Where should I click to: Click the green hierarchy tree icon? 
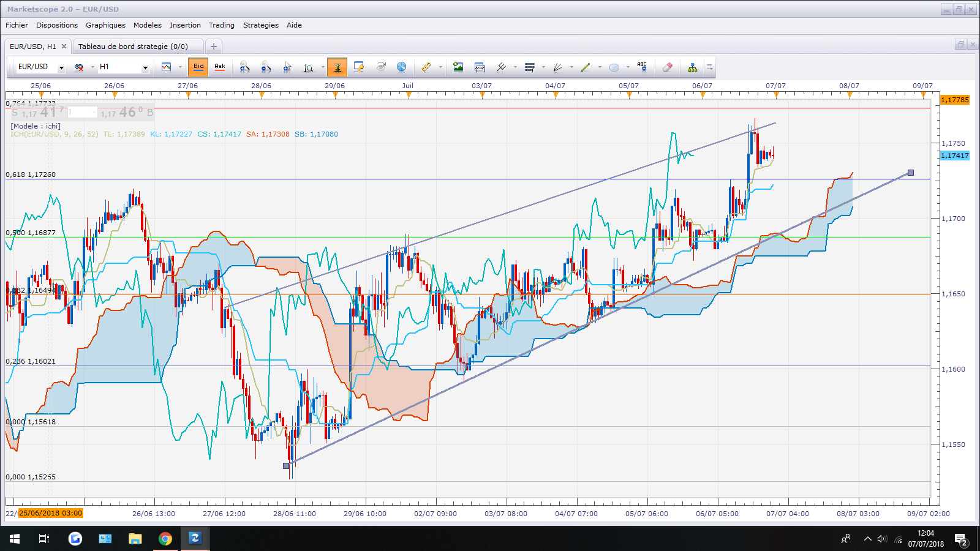coord(693,67)
